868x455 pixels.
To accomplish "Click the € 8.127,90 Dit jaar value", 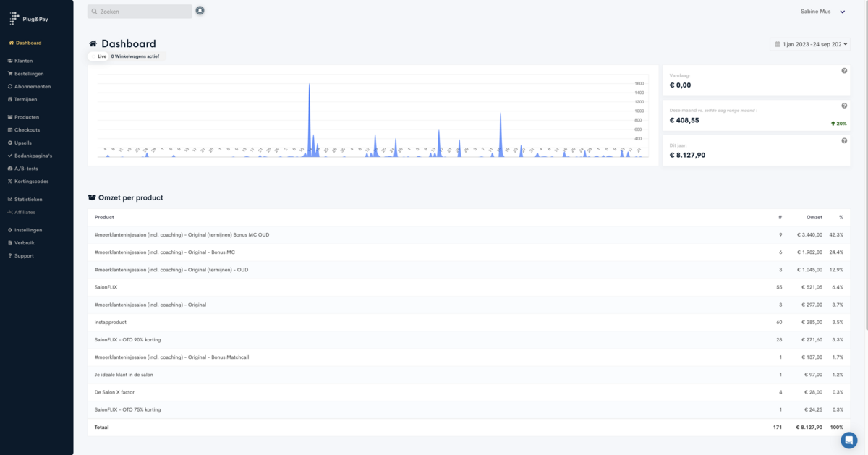I will [687, 155].
